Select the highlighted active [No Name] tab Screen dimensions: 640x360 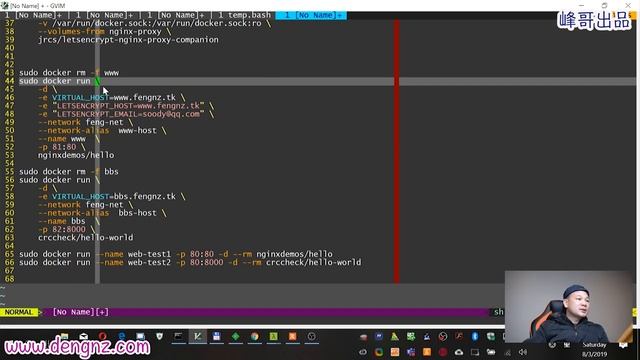[x=311, y=15]
